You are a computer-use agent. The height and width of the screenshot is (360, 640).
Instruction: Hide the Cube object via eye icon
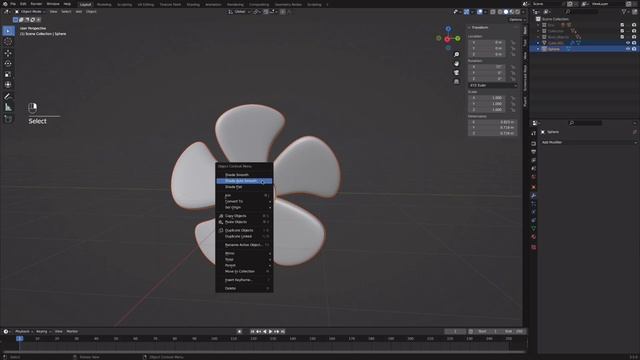tap(628, 43)
